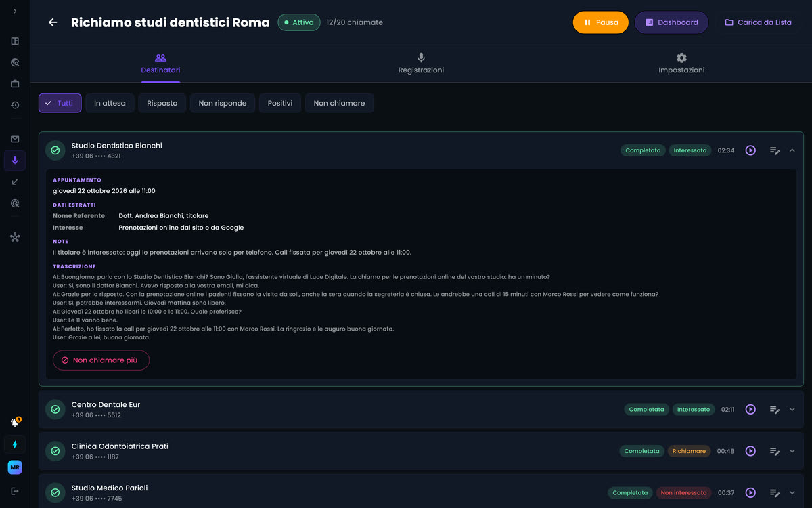The width and height of the screenshot is (812, 508).
Task: Open notifications bell with badge
Action: (x=15, y=422)
